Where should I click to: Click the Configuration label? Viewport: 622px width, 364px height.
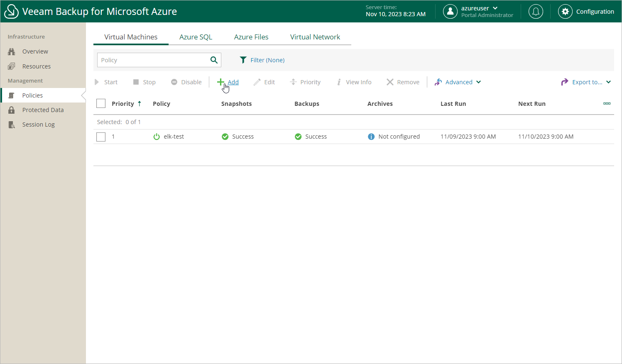point(595,12)
